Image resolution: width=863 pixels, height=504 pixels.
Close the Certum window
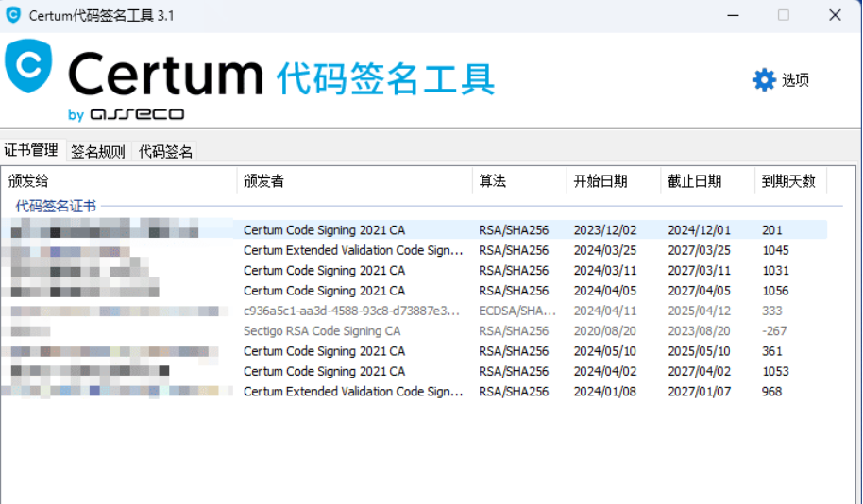pos(835,15)
